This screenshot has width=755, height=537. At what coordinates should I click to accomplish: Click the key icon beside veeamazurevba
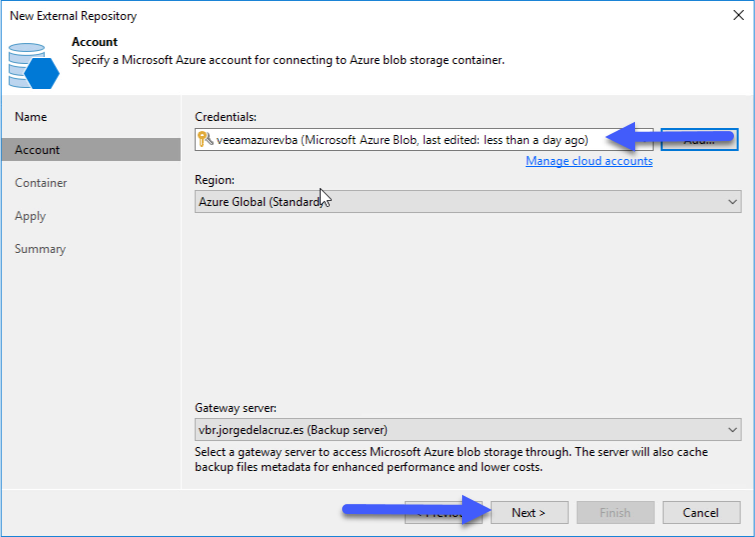tap(206, 139)
